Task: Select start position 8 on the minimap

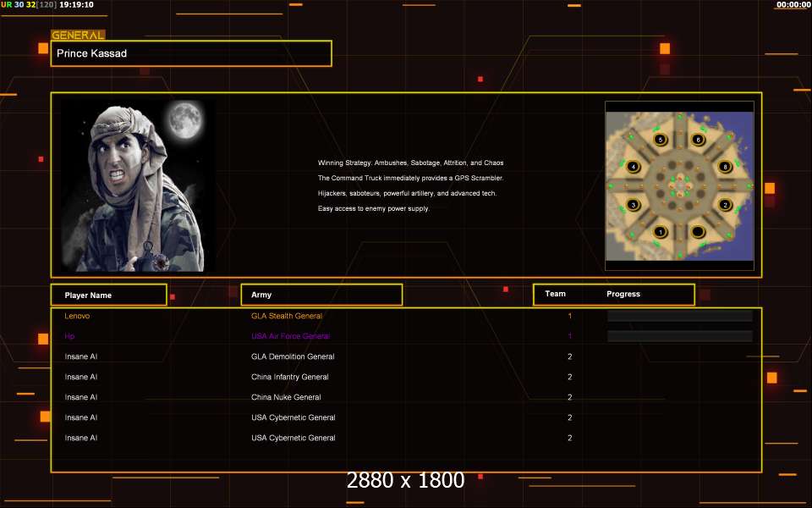Action: coord(725,167)
